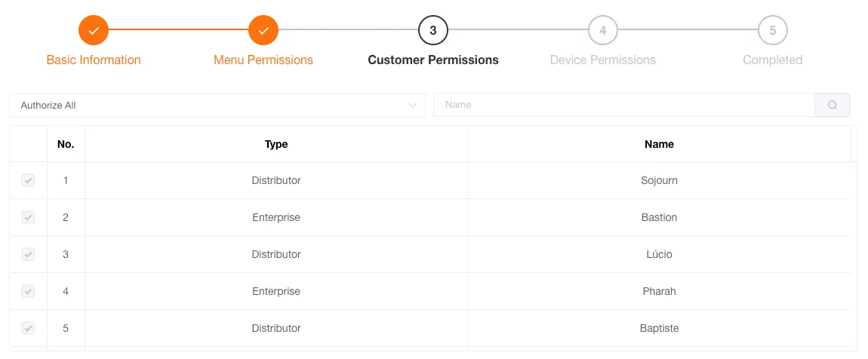Click the search magnifier icon button

click(832, 106)
